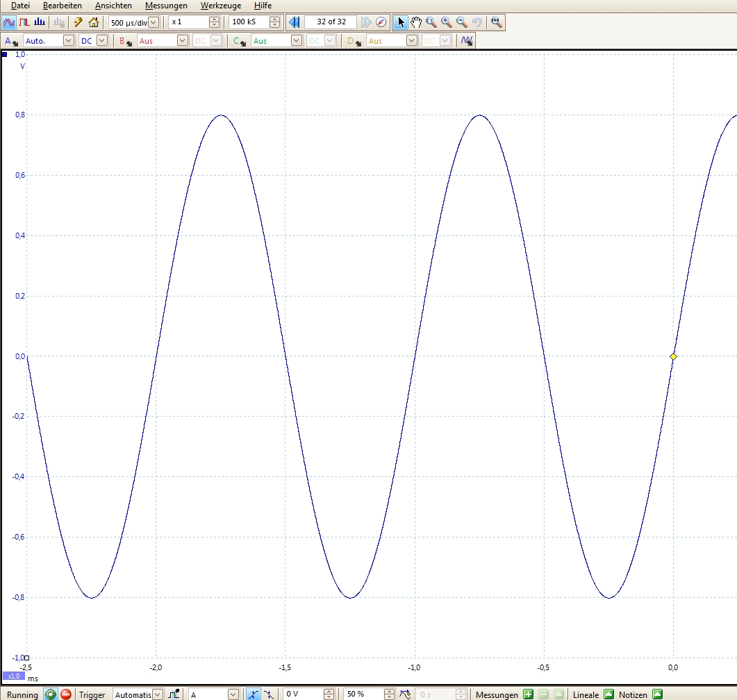
Task: Select the hand pan tool
Action: pos(416,22)
